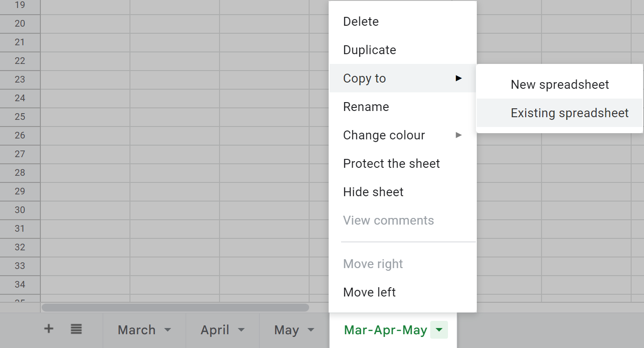Expand the Change colour submenu
Viewport: 644px width, 348px height.
[x=384, y=135]
